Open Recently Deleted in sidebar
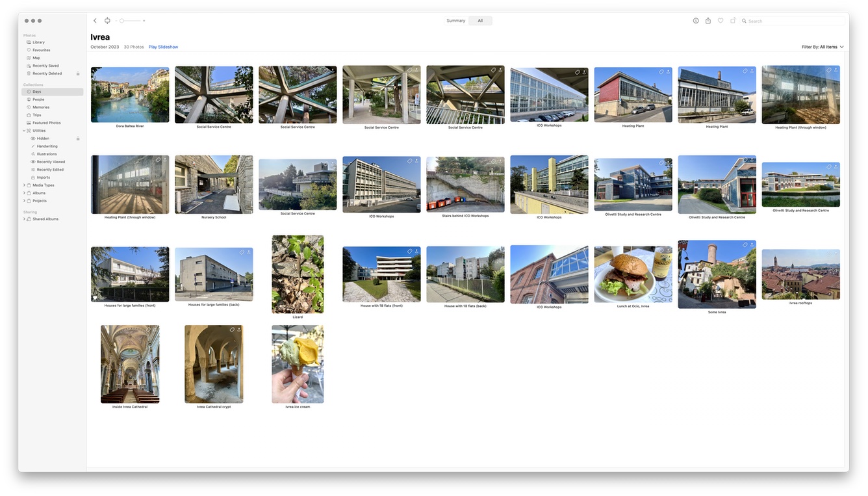 tap(47, 73)
